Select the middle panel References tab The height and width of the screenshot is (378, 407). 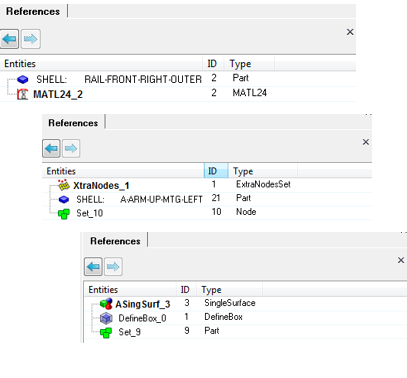coord(73,123)
